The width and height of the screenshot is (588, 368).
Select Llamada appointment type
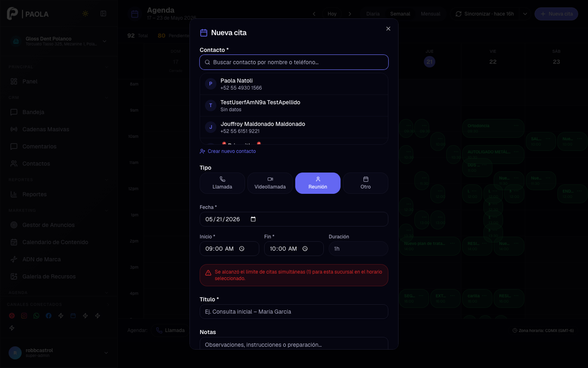(x=222, y=183)
